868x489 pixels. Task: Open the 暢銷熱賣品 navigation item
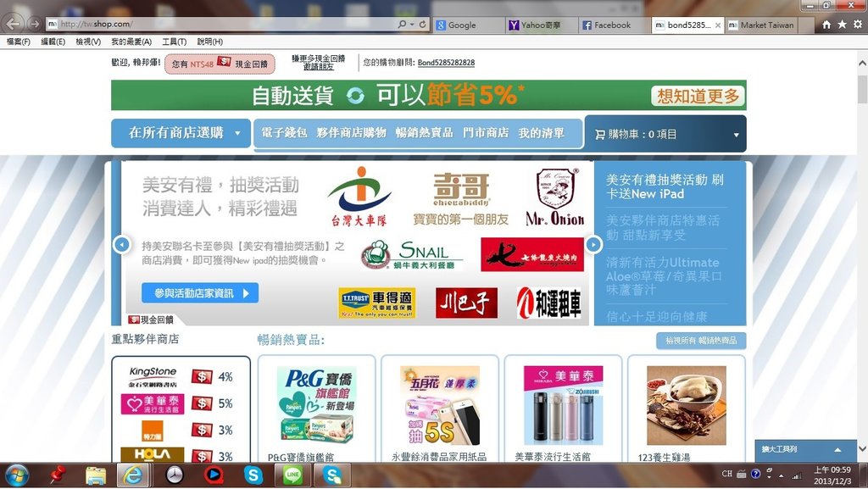[x=424, y=133]
